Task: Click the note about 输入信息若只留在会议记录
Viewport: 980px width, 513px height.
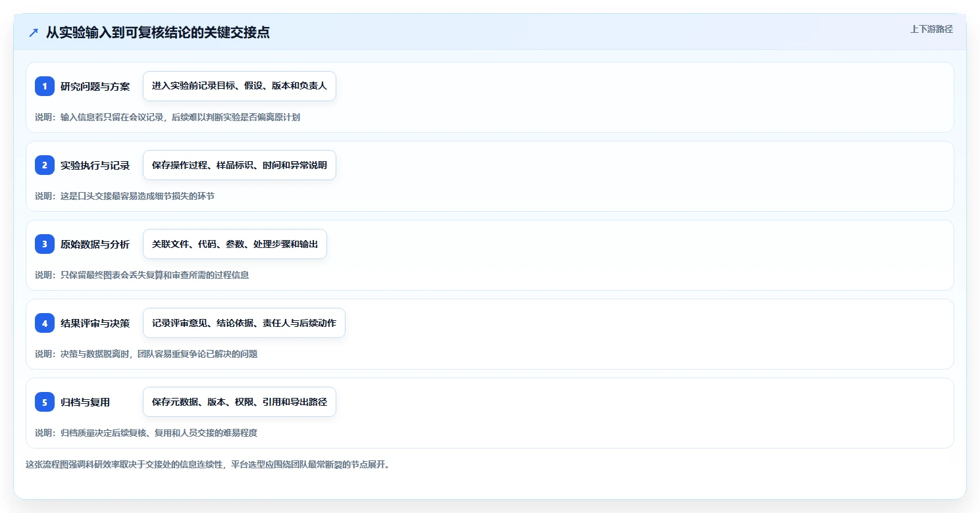Action: point(168,117)
